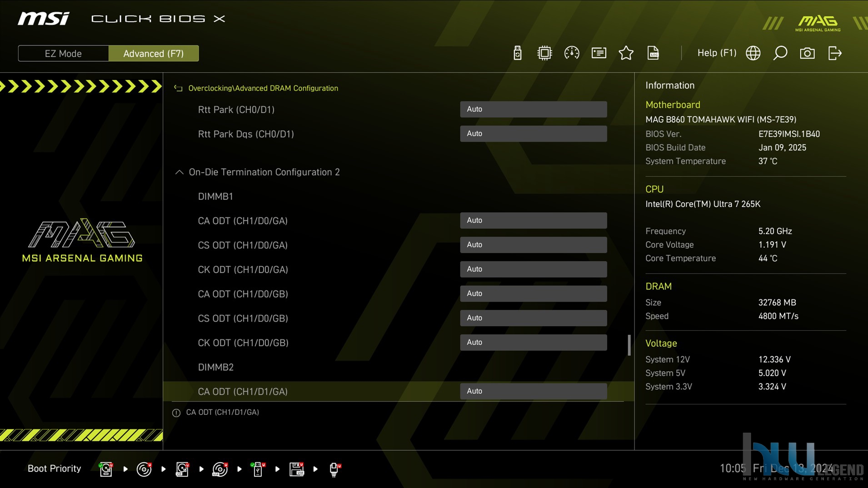The width and height of the screenshot is (868, 488).
Task: Select the Rtt Park (CH0/D1) label
Action: coord(236,110)
